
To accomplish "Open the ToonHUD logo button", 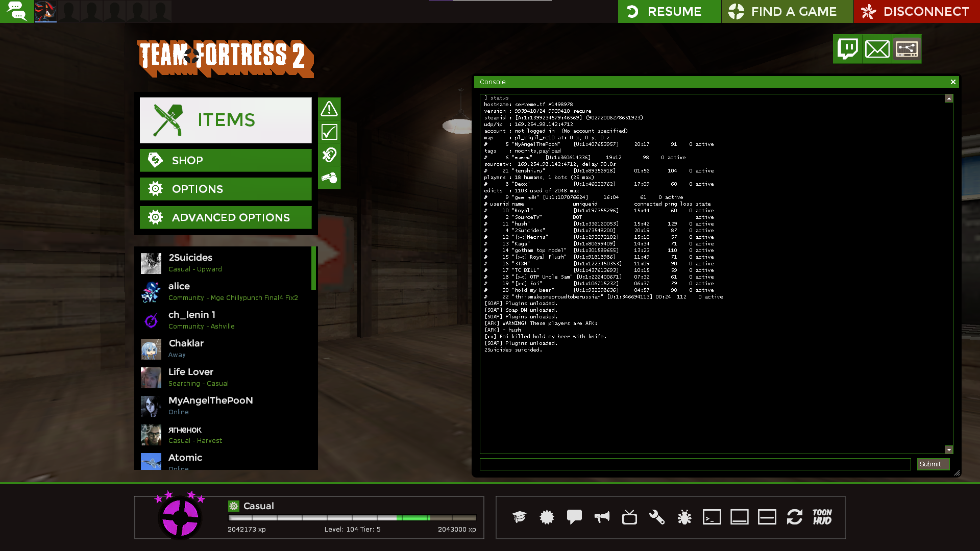I will 822,517.
